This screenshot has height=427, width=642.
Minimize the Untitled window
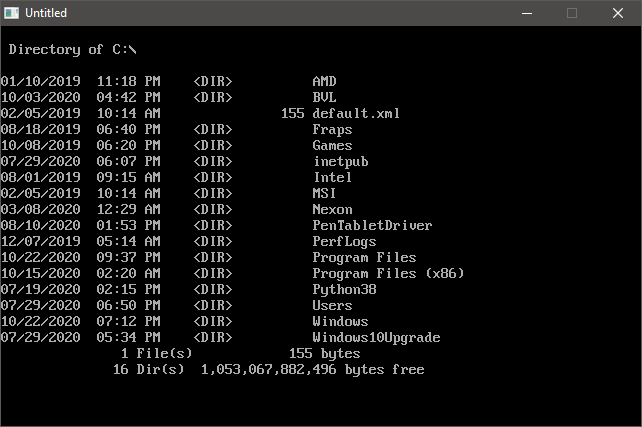[x=527, y=13]
